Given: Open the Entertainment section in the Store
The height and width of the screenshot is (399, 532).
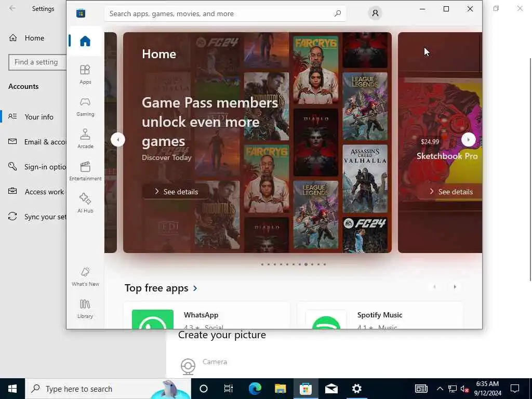Looking at the screenshot, I should click(x=85, y=171).
